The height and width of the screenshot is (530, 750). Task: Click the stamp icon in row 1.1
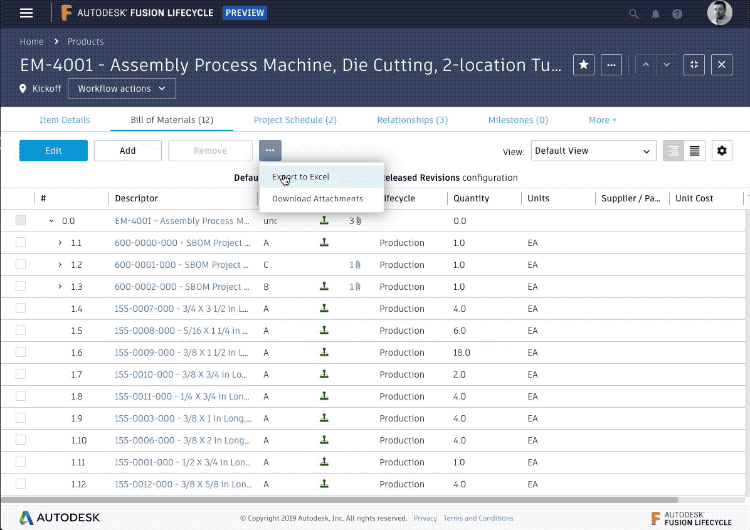[324, 242]
